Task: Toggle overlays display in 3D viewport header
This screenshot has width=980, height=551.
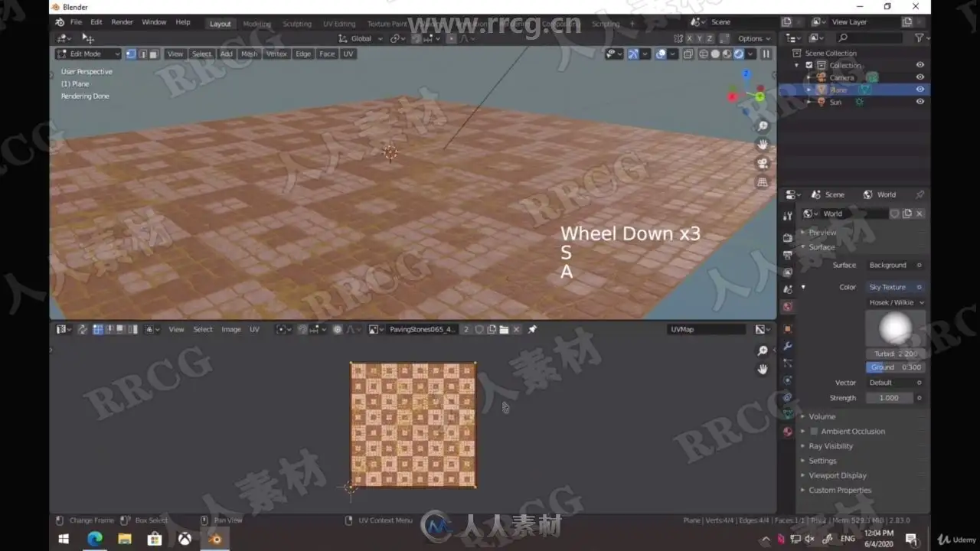Action: 661,54
